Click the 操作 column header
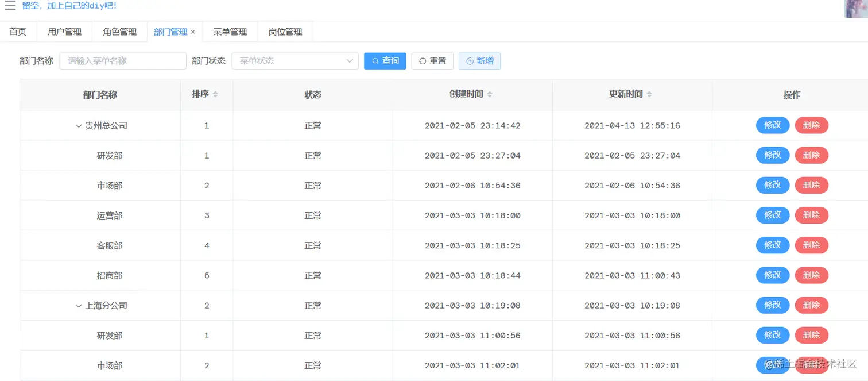The width and height of the screenshot is (868, 381). click(x=792, y=95)
